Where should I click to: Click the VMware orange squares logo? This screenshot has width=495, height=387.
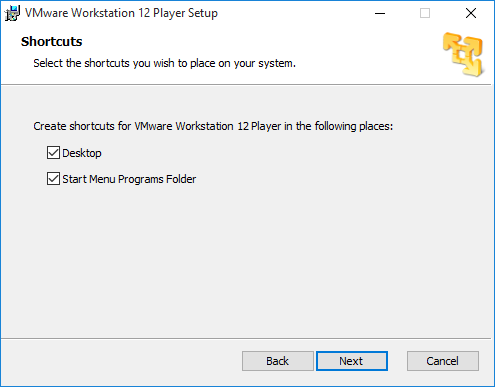[x=463, y=54]
